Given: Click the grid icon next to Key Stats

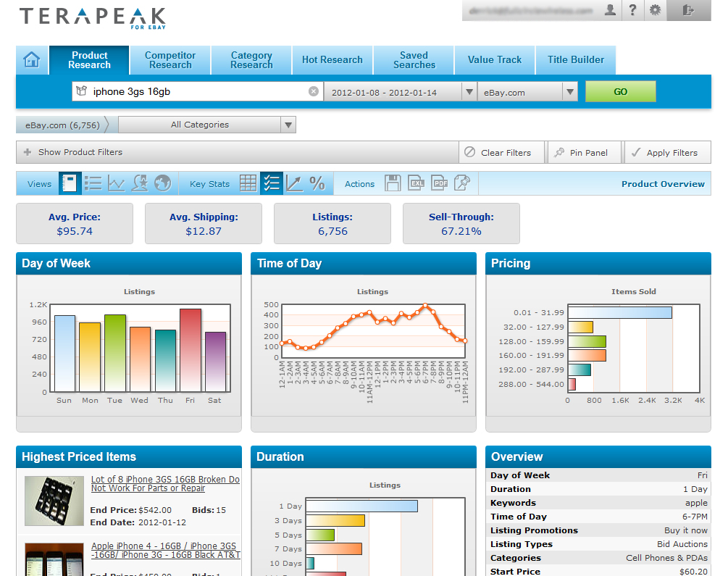Looking at the screenshot, I should [249, 183].
